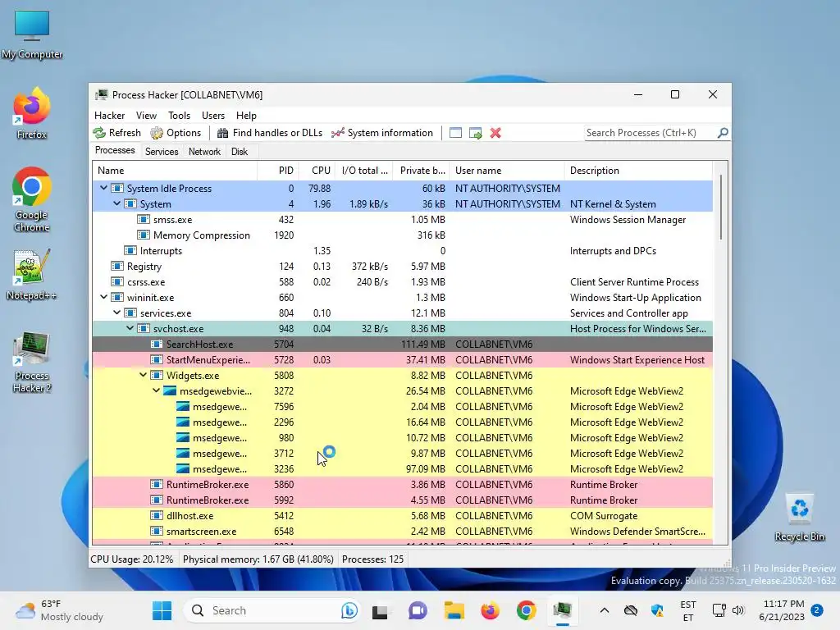This screenshot has height=630, width=840.
Task: Click the Refresh toolbar button
Action: [116, 133]
